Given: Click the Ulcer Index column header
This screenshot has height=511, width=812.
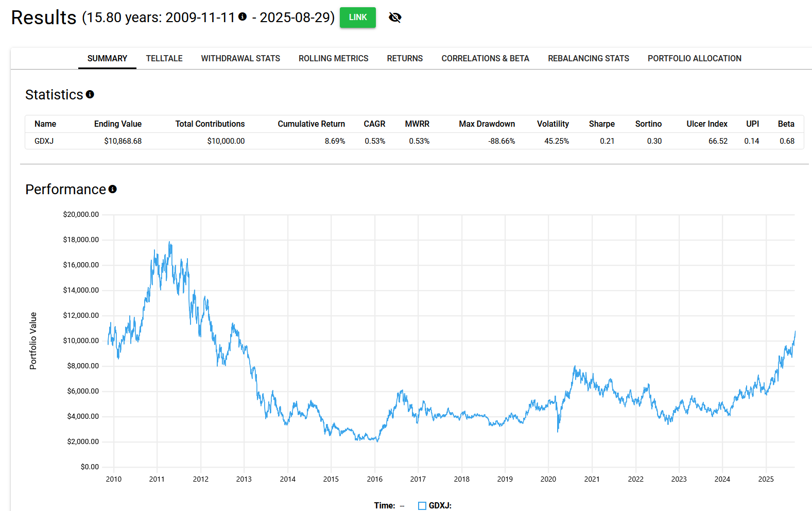Looking at the screenshot, I should point(707,124).
